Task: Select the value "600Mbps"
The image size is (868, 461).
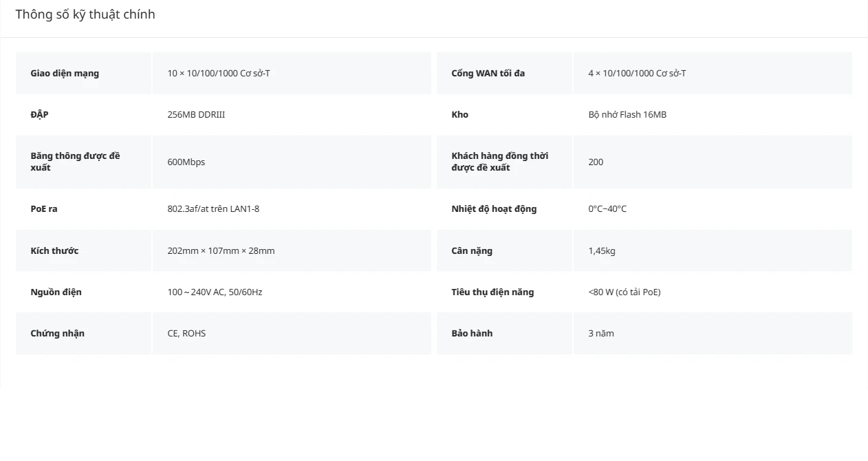Action: (x=186, y=162)
